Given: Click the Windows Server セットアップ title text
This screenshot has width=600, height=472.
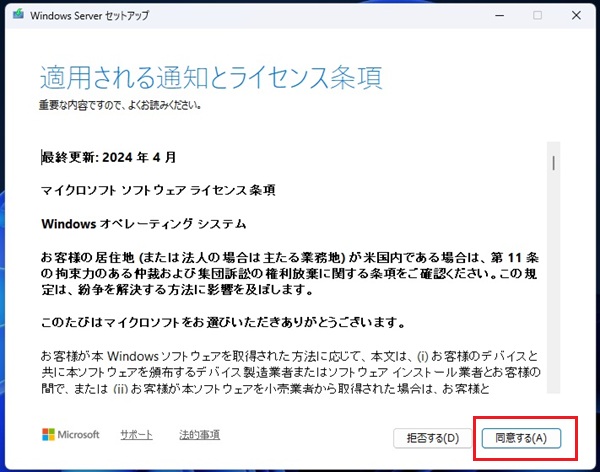Looking at the screenshot, I should pos(92,16).
